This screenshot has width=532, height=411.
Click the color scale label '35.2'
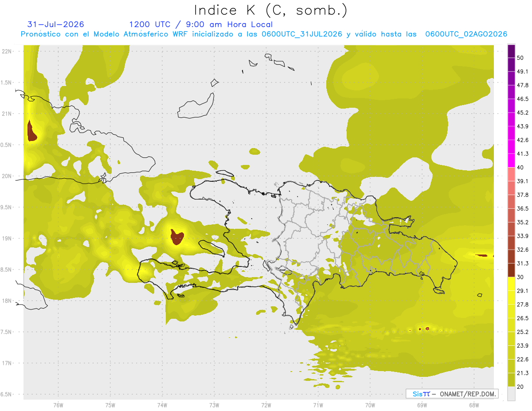click(x=523, y=222)
